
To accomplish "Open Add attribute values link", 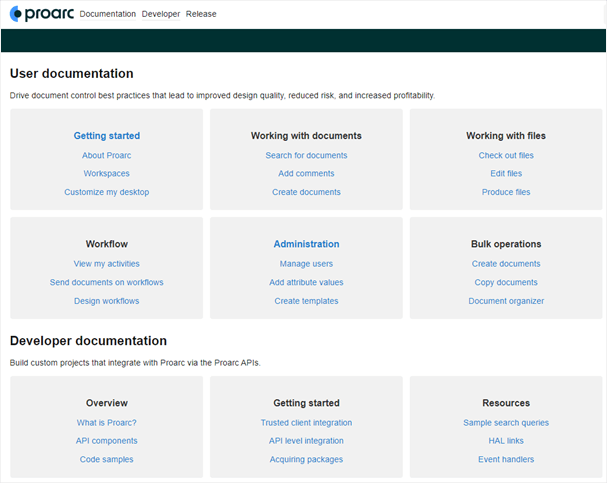I will pyautogui.click(x=306, y=282).
